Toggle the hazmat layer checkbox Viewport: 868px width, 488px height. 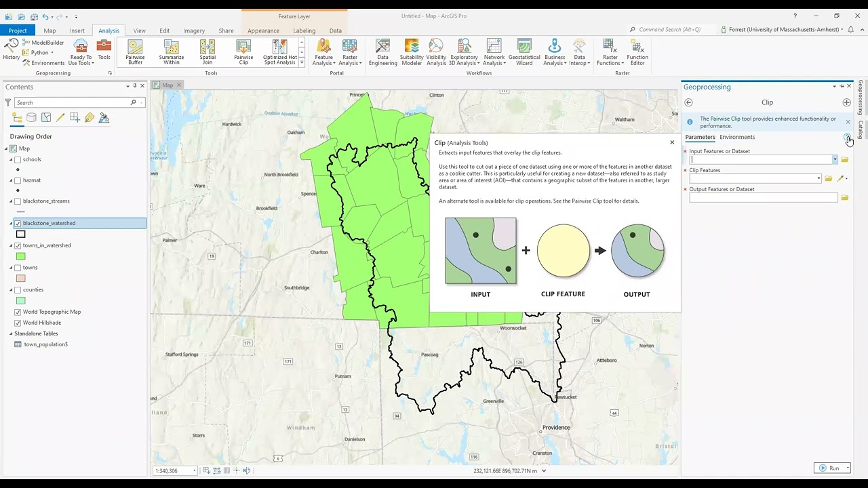pos(18,180)
